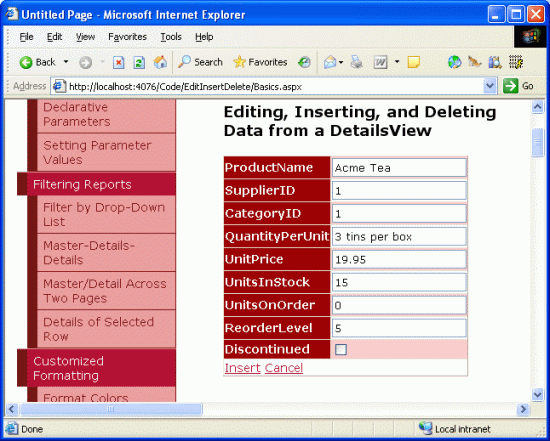The image size is (550, 441).
Task: Click the horizontal scrollbar right arrow
Action: click(x=523, y=409)
